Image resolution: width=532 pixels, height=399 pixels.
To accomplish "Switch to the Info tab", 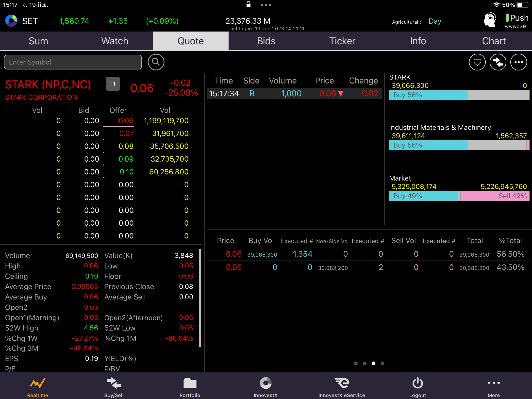I will coord(418,41).
